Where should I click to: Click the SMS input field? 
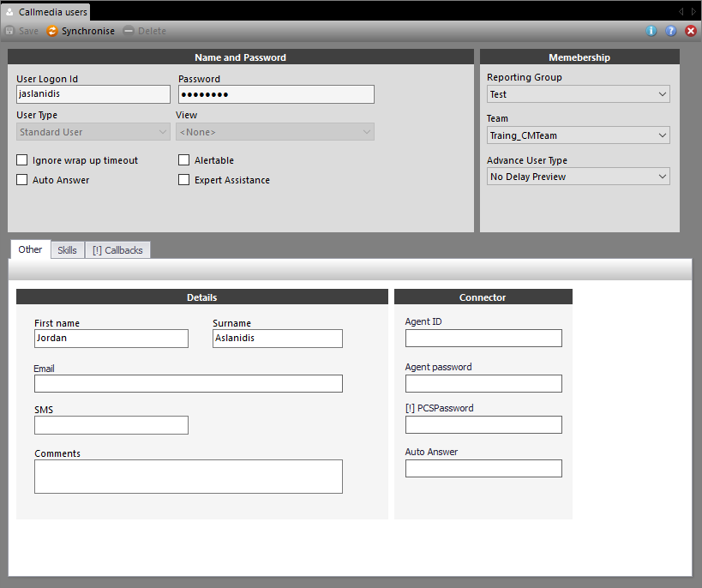[111, 425]
